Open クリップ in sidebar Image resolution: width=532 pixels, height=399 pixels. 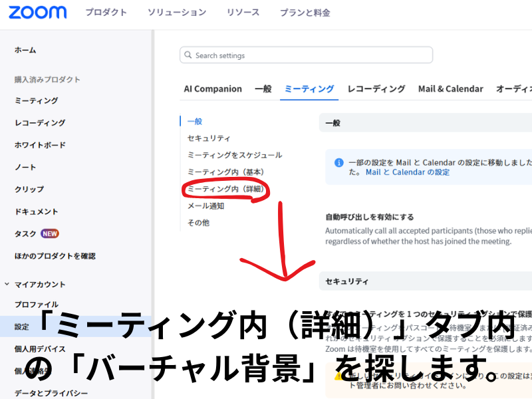point(29,190)
